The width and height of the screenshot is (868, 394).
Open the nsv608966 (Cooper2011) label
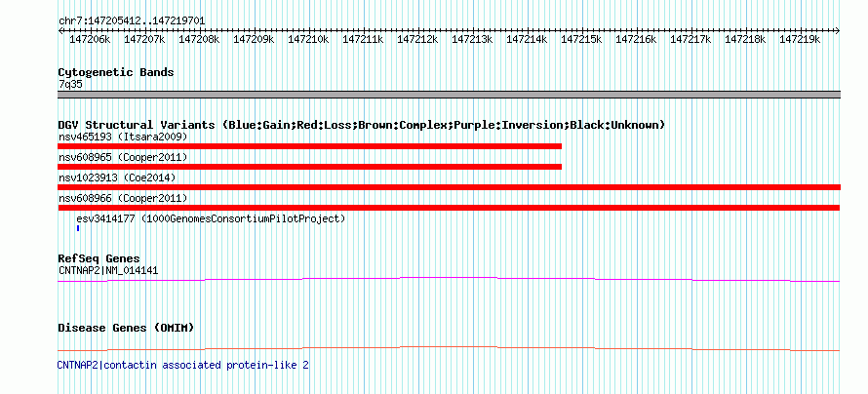(123, 198)
